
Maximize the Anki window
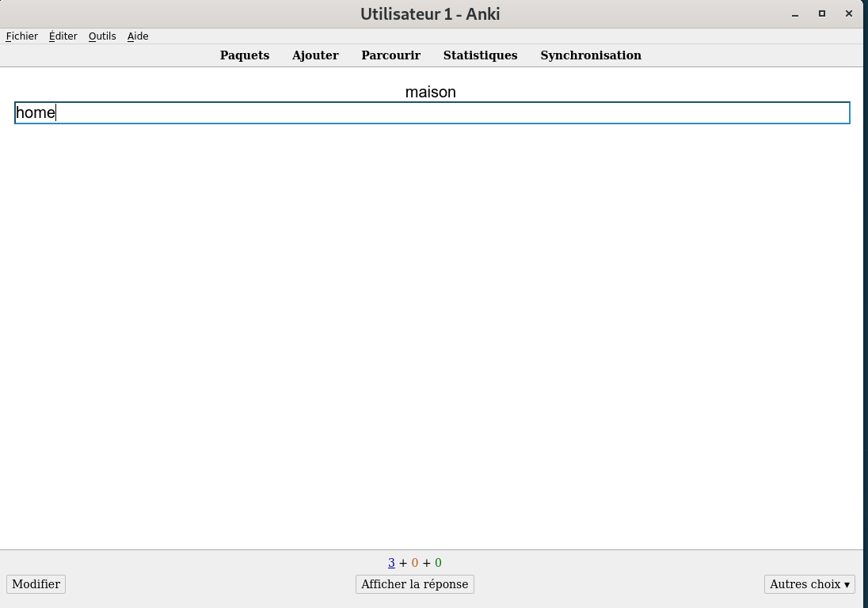[822, 13]
